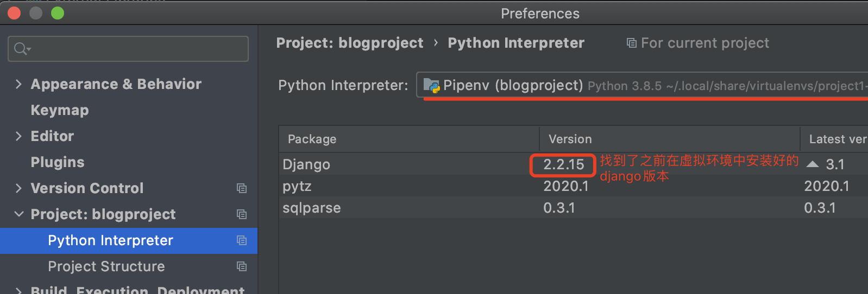868x294 pixels.
Task: Click the Pipenv Python interpreter icon
Action: (x=431, y=86)
